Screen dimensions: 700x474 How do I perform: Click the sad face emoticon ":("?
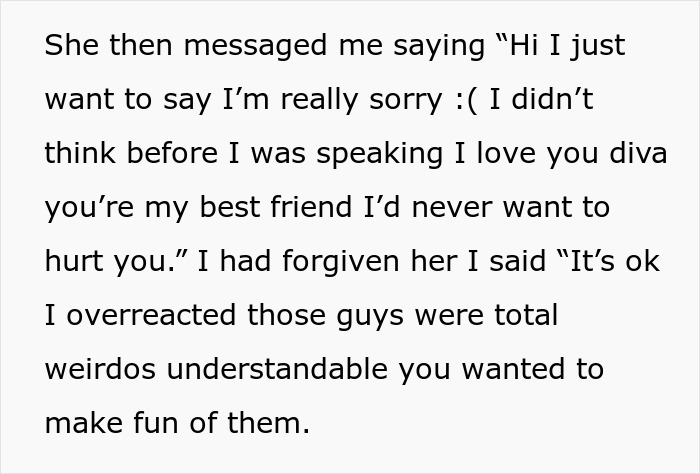pos(467,100)
